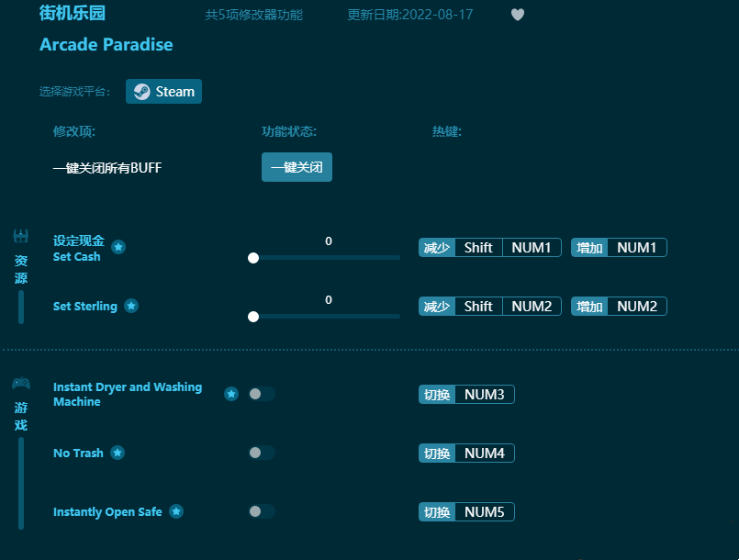Click the 一键关闭 button
The height and width of the screenshot is (560, 739).
point(297,167)
